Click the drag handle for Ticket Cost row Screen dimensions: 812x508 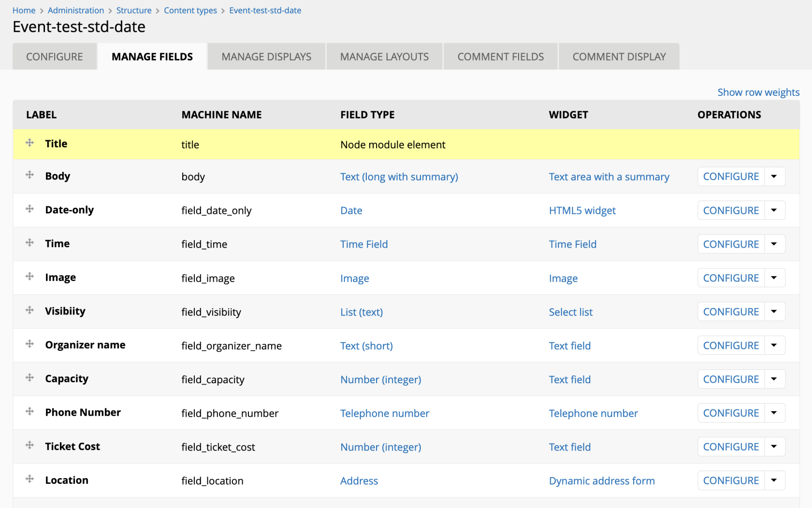[29, 445]
